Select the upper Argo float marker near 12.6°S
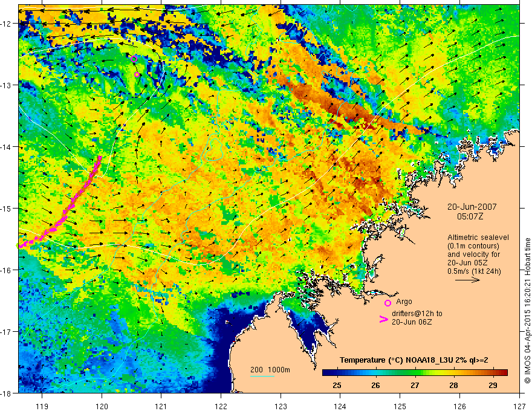The height and width of the screenshot is (411, 532). [134, 59]
